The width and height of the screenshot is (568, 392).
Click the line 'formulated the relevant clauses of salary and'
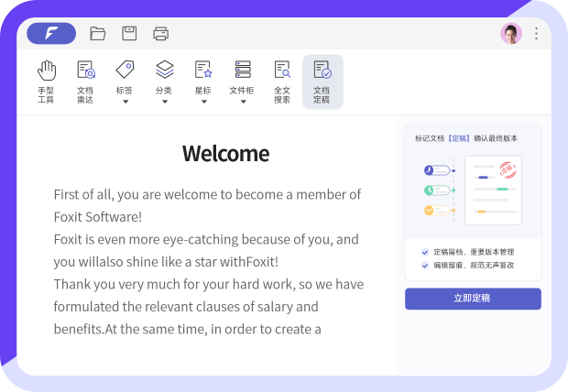pos(186,307)
